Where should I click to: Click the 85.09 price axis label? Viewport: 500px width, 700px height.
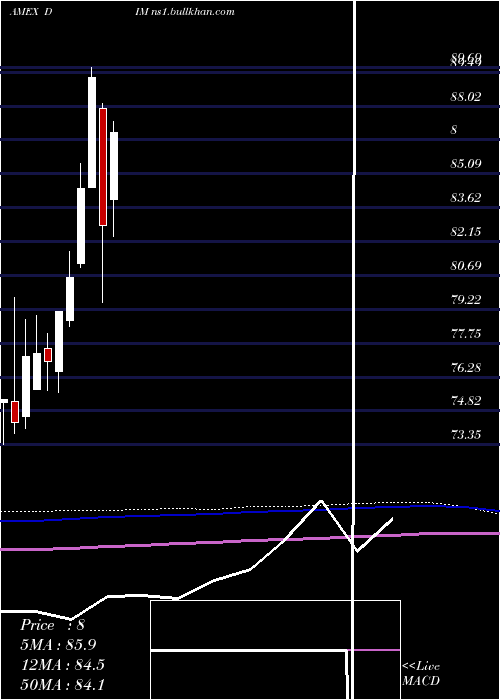[x=466, y=163]
